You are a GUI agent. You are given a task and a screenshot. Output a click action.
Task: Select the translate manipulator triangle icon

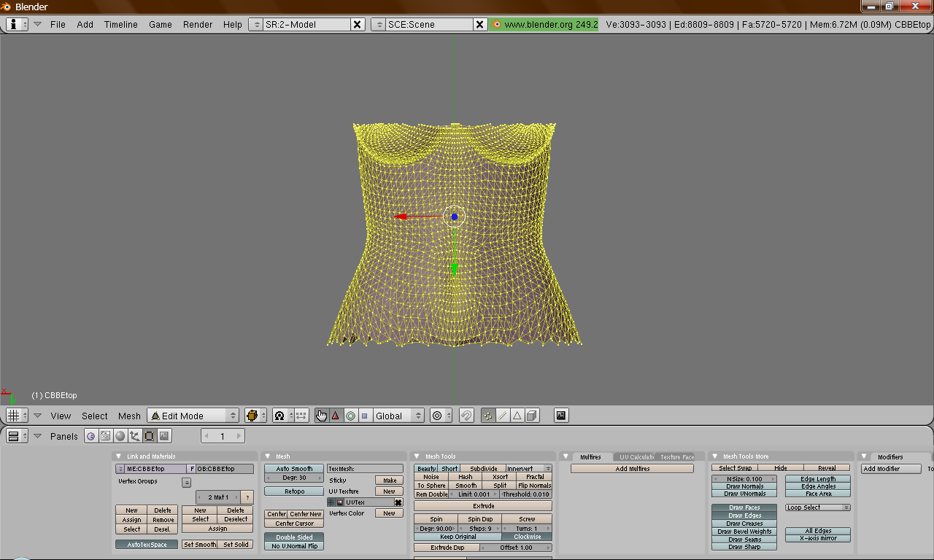tap(336, 416)
